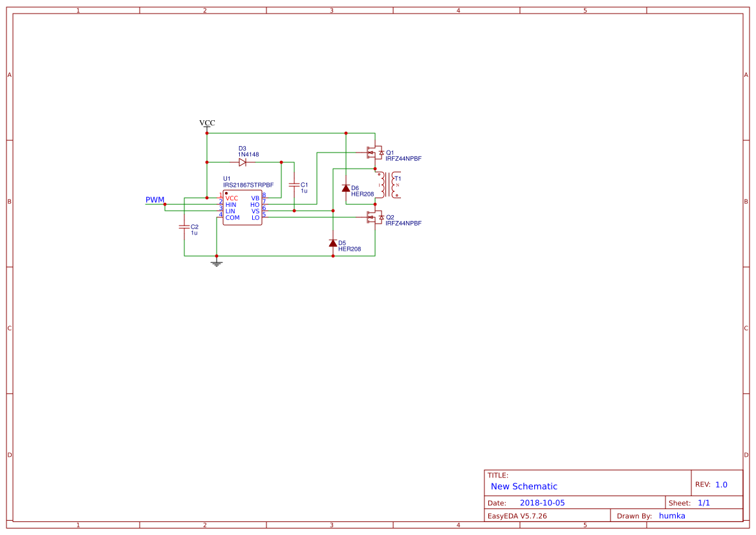
Task: Click the LO pin label on U1
Action: [x=254, y=217]
